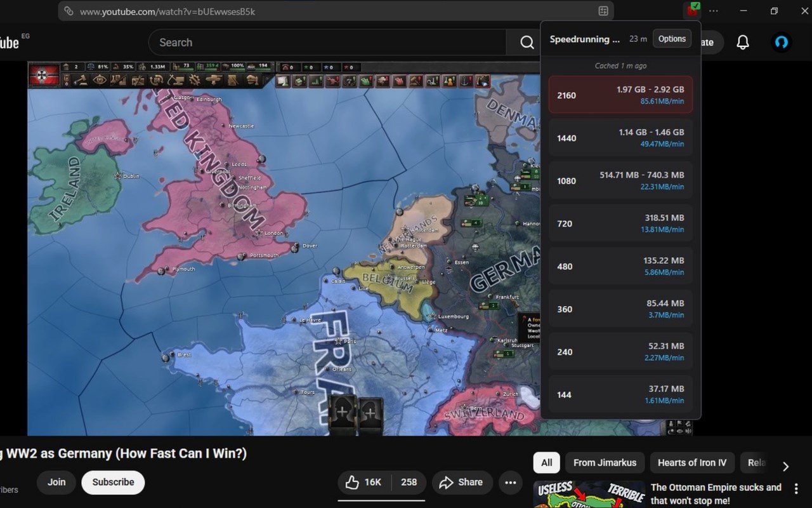
Task: Subscribe to the channel
Action: coord(113,482)
